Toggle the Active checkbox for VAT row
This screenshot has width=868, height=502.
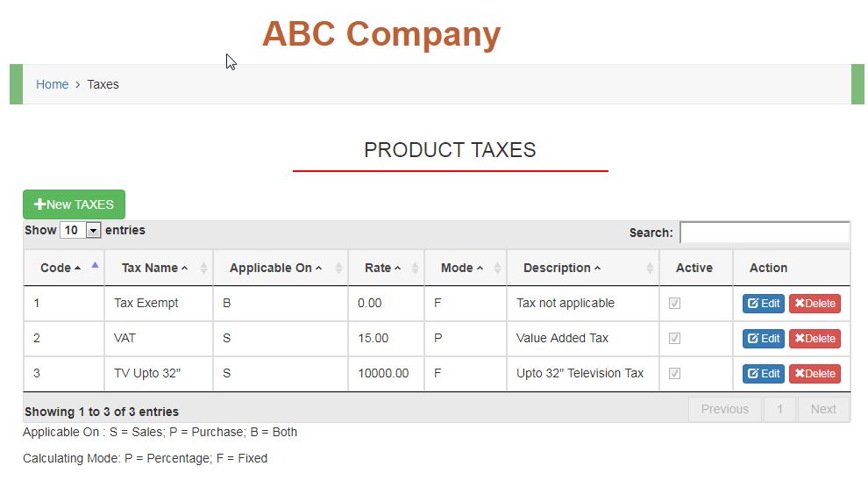click(x=674, y=339)
